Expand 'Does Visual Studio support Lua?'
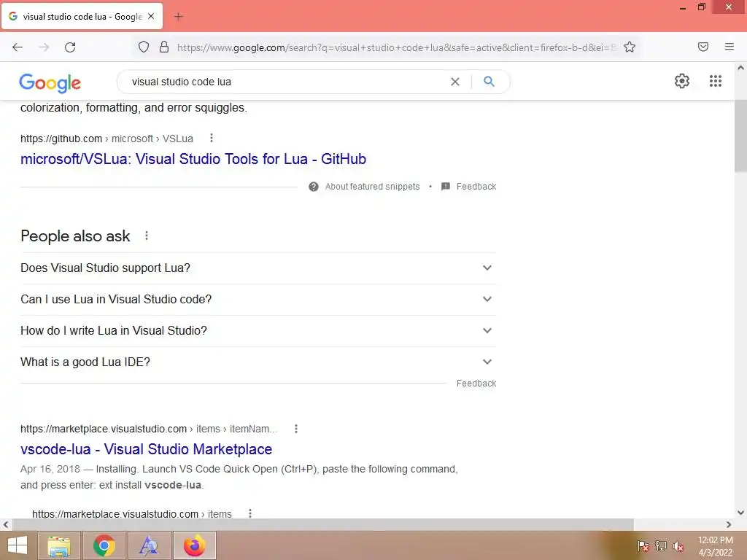Image resolution: width=747 pixels, height=560 pixels. 258,268
